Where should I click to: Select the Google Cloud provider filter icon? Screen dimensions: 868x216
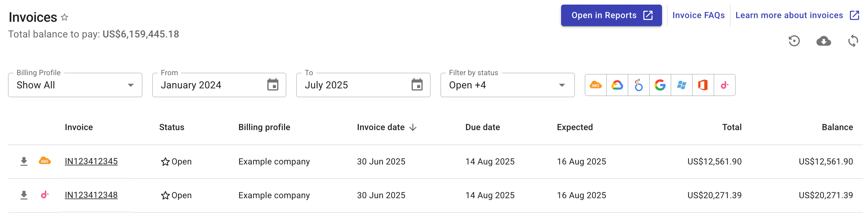tap(617, 85)
